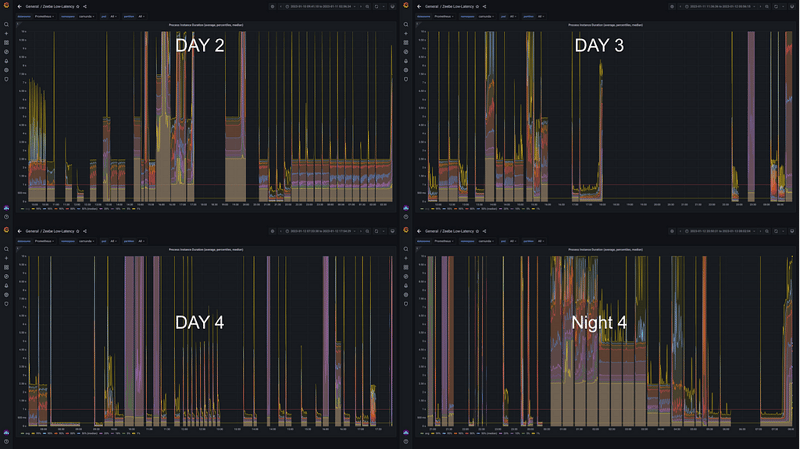Star the Zeebe Low-Latency dashboard in Day 2
800x449 pixels.
(x=77, y=6)
